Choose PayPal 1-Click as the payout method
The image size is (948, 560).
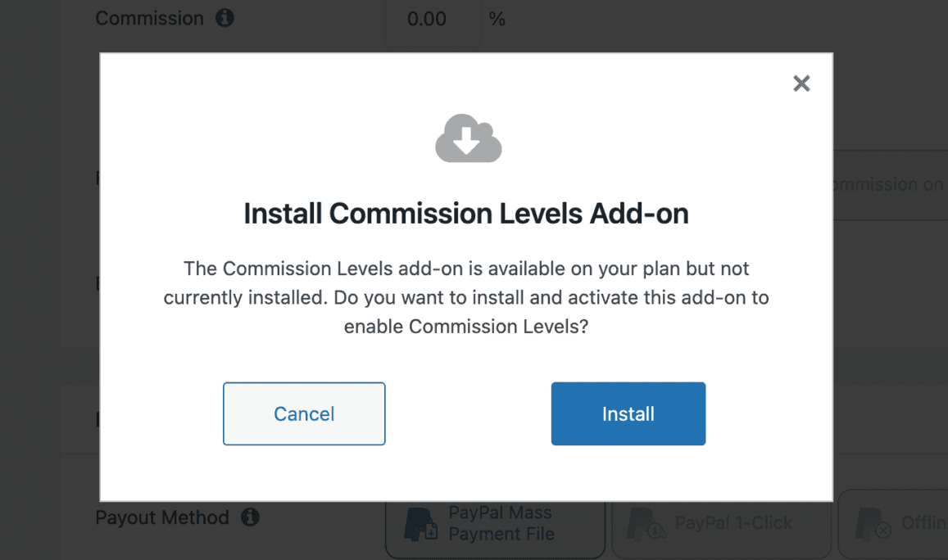coord(721,522)
